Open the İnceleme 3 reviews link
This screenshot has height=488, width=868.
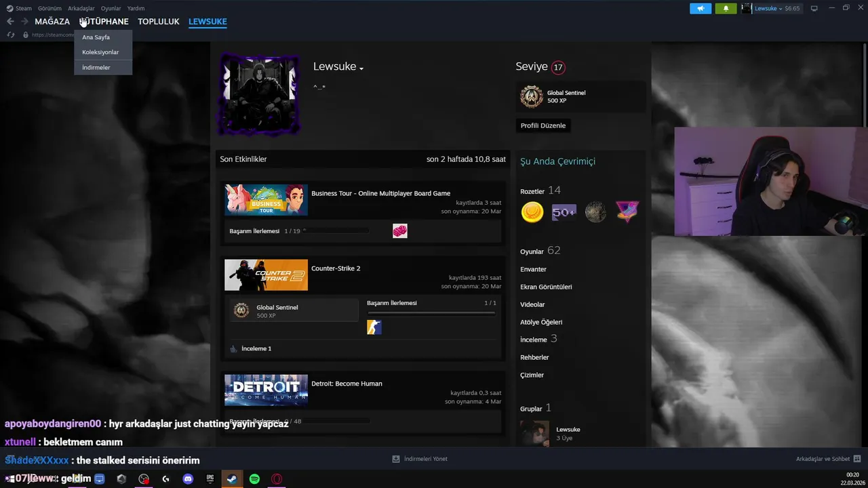(538, 339)
